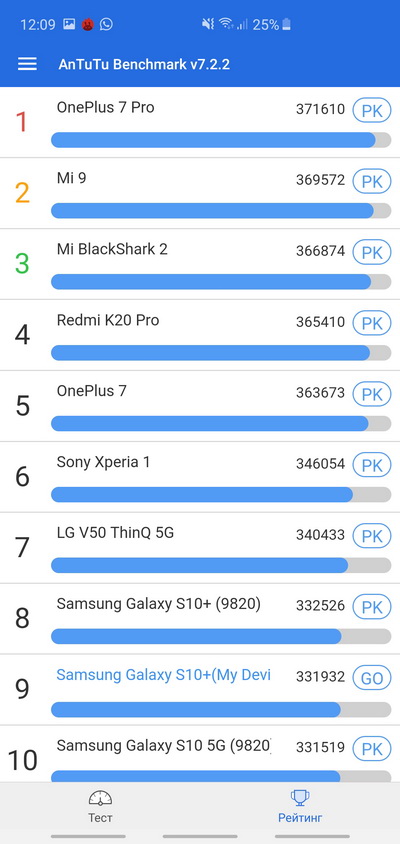Select Samsung Galaxy S10+(My Devi link
The image size is (400, 844).
164,675
